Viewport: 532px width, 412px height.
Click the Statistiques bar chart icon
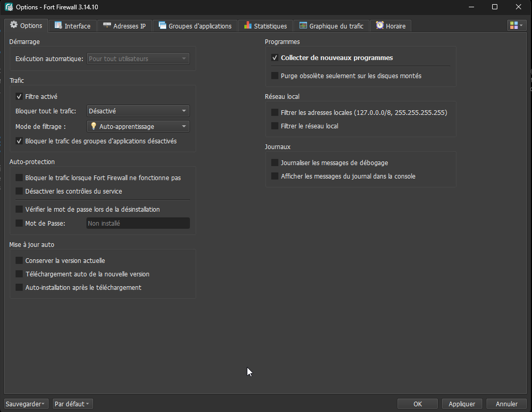248,26
